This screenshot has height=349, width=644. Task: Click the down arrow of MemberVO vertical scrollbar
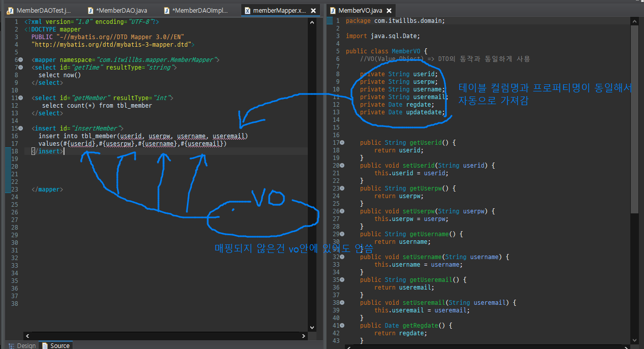(x=634, y=340)
